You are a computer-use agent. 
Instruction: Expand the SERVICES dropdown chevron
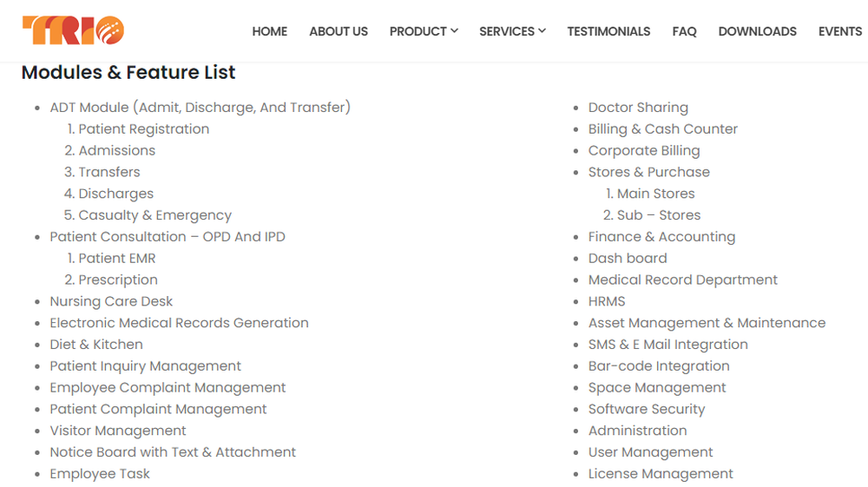pos(542,31)
